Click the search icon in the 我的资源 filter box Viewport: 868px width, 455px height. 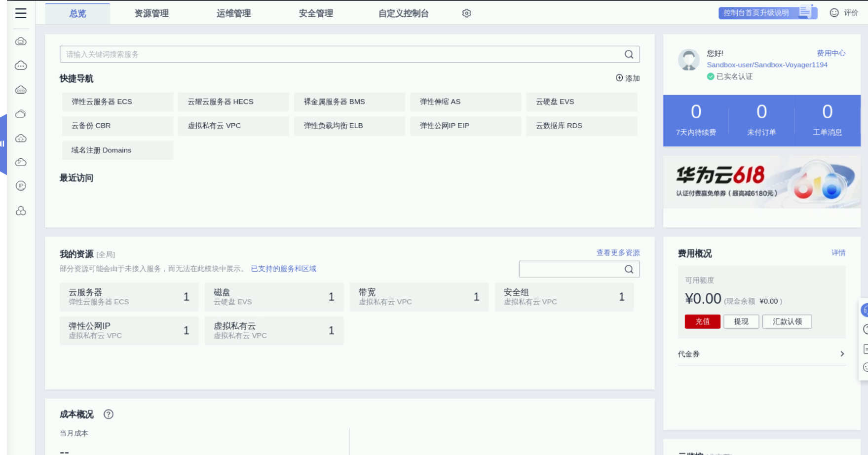click(x=629, y=269)
